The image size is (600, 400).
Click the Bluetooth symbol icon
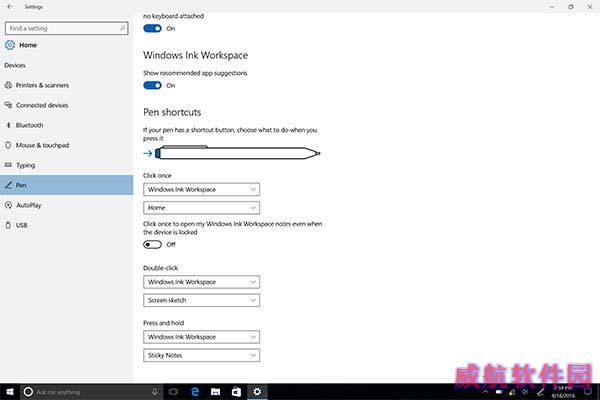(x=8, y=125)
